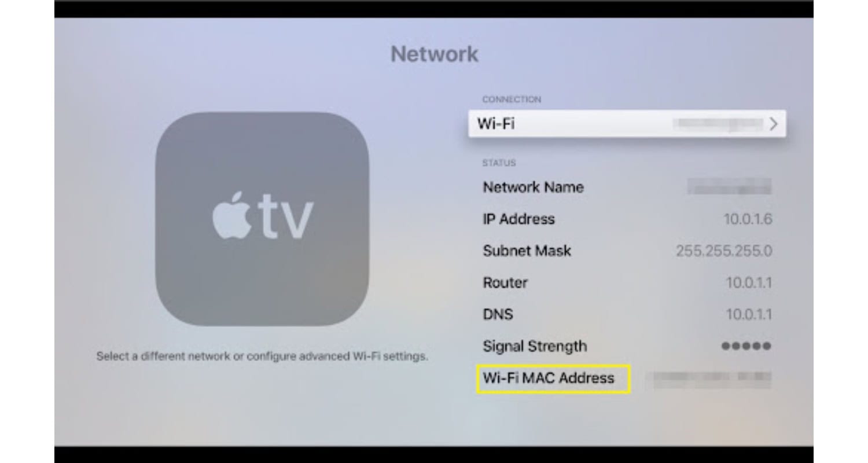Click the blurred MAC address value

(712, 379)
